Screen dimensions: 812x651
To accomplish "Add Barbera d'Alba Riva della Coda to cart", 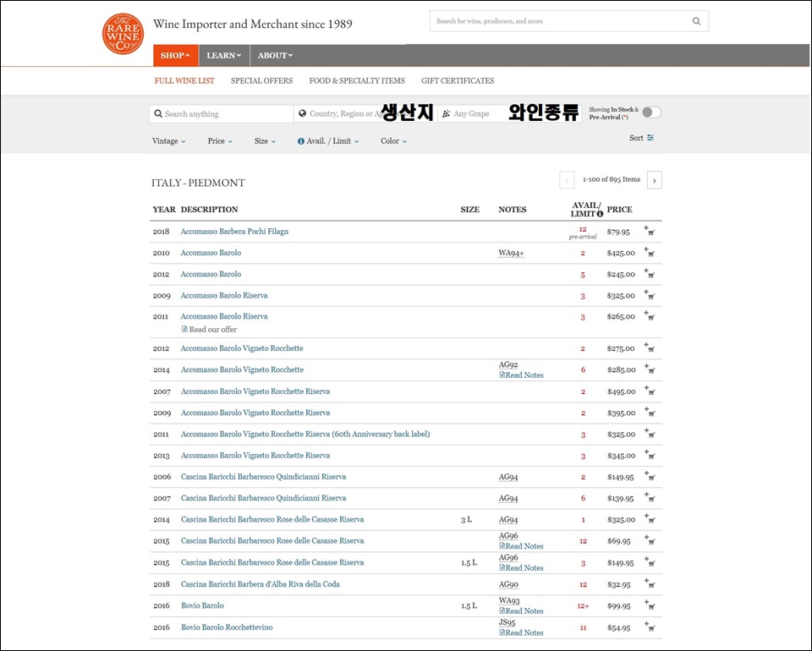I will pos(650,583).
